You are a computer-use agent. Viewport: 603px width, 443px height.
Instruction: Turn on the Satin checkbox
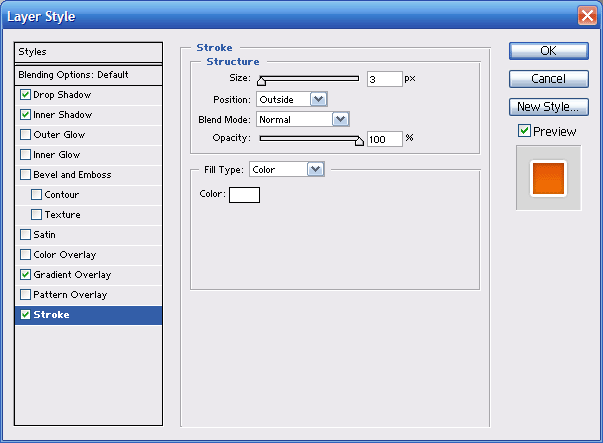pos(25,235)
